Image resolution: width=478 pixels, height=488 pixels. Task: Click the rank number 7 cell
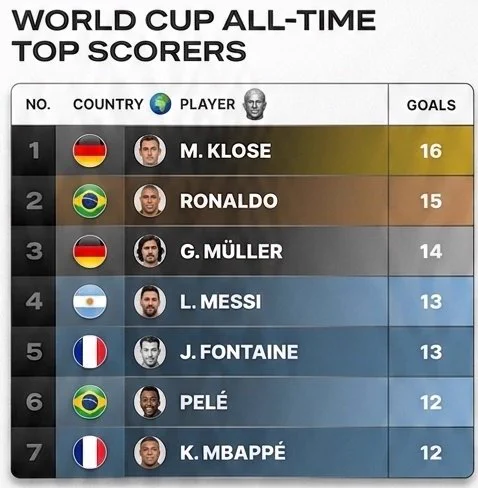click(x=34, y=452)
